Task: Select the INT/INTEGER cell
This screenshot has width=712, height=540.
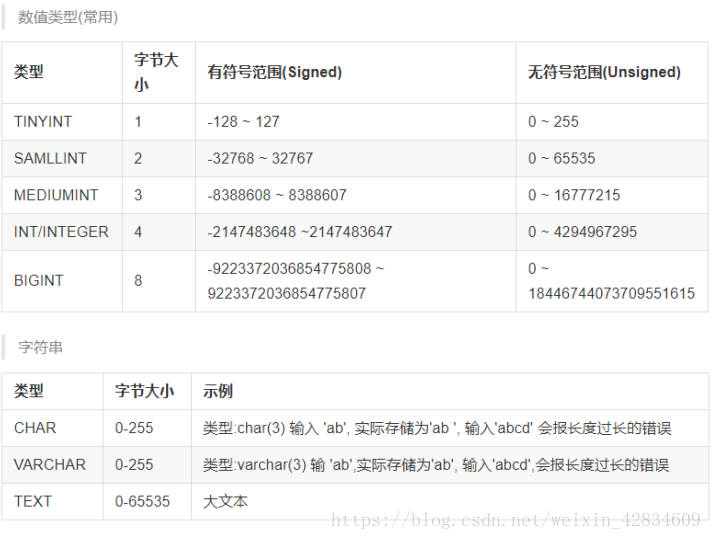Action: tap(62, 232)
